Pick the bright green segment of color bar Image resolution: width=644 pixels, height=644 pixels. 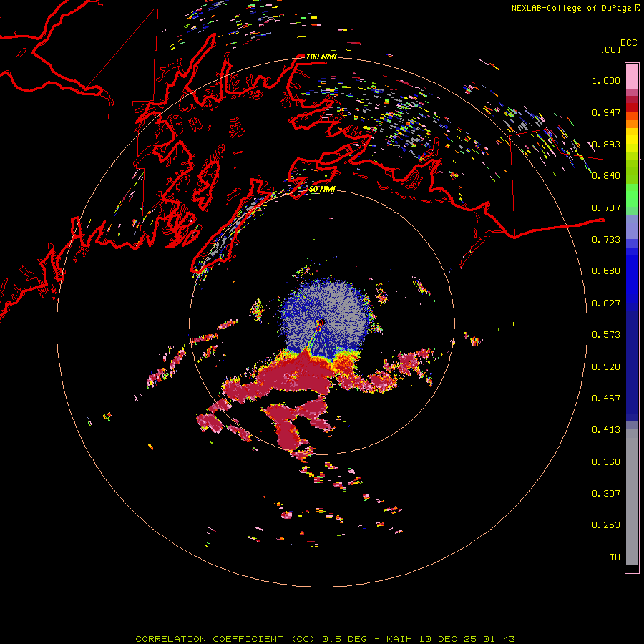(x=632, y=195)
